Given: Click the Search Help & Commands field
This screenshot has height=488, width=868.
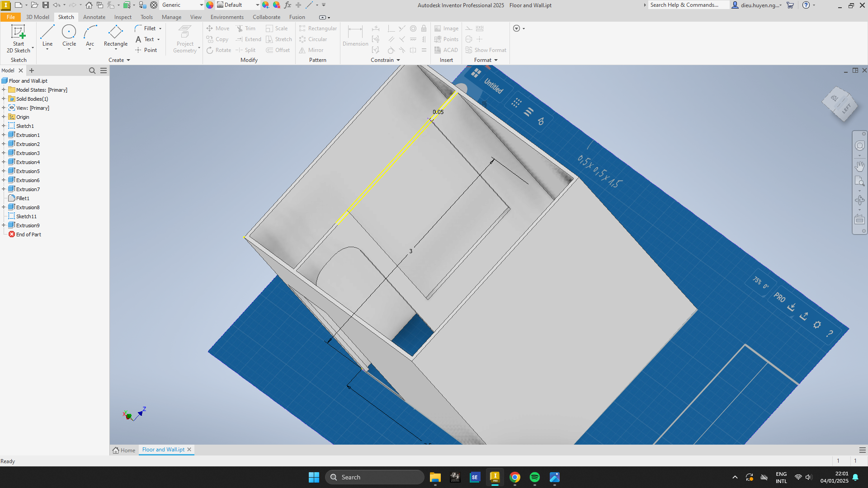Looking at the screenshot, I should (x=688, y=5).
